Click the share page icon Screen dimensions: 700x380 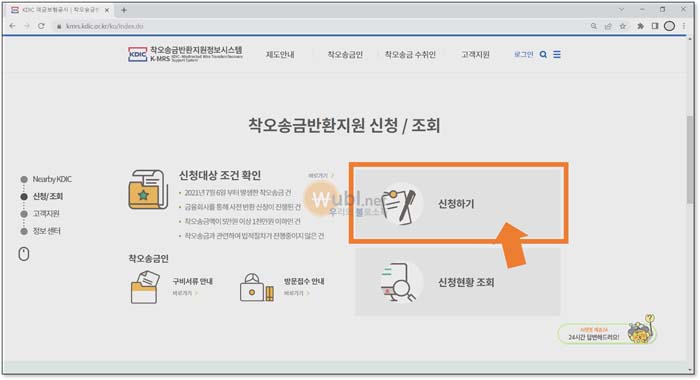pyautogui.click(x=608, y=26)
